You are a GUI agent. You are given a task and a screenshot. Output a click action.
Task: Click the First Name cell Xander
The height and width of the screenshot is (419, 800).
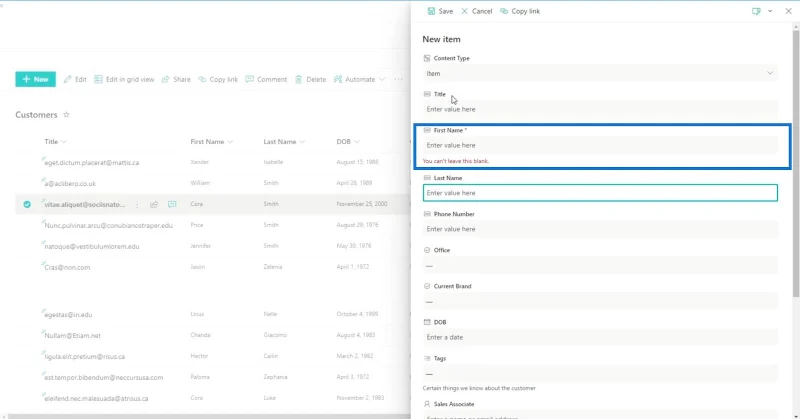(x=199, y=162)
